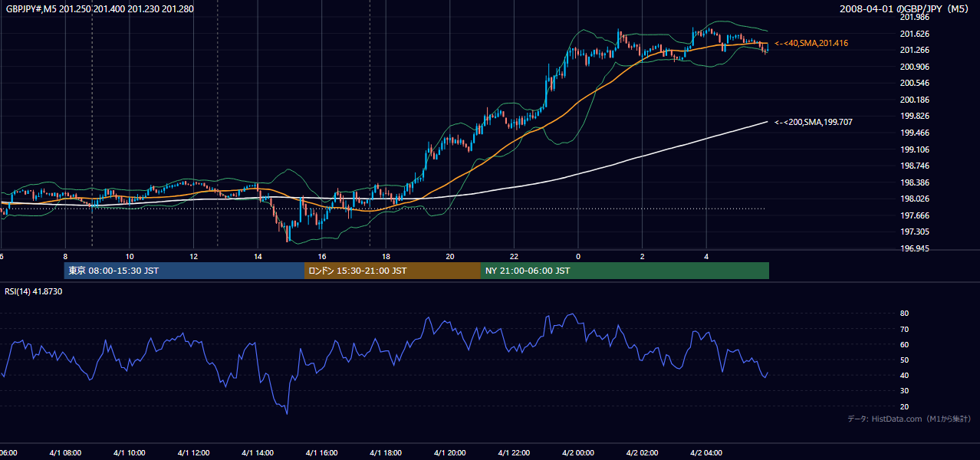Select the 200 SMA 199.707 label
The width and height of the screenshot is (980, 460).
[x=814, y=122]
